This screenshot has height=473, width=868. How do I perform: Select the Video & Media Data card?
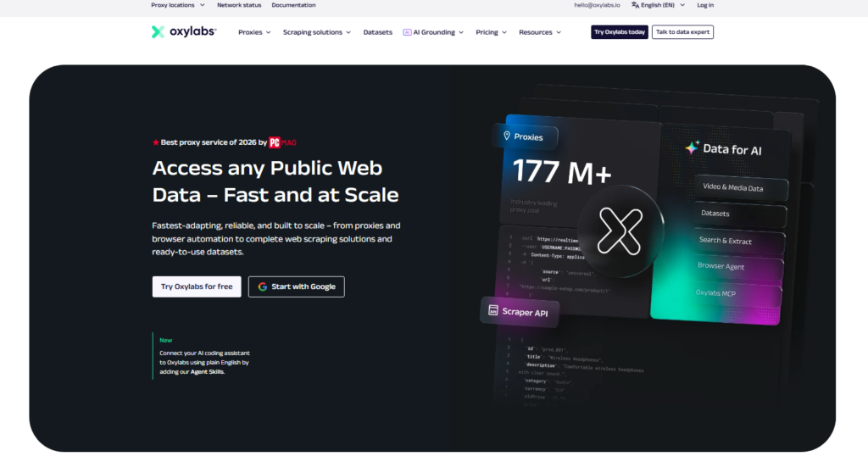[741, 188]
